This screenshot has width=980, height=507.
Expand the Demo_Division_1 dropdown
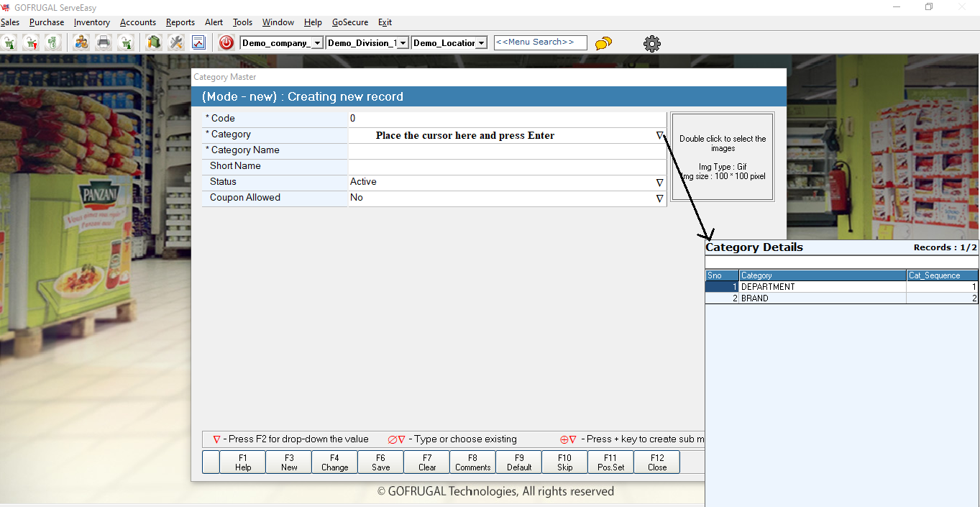click(403, 43)
